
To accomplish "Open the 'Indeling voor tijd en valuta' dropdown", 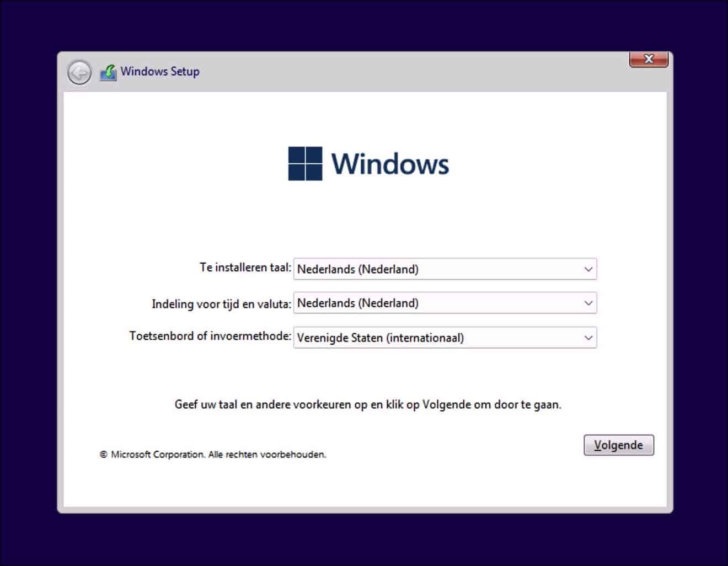I will [445, 303].
